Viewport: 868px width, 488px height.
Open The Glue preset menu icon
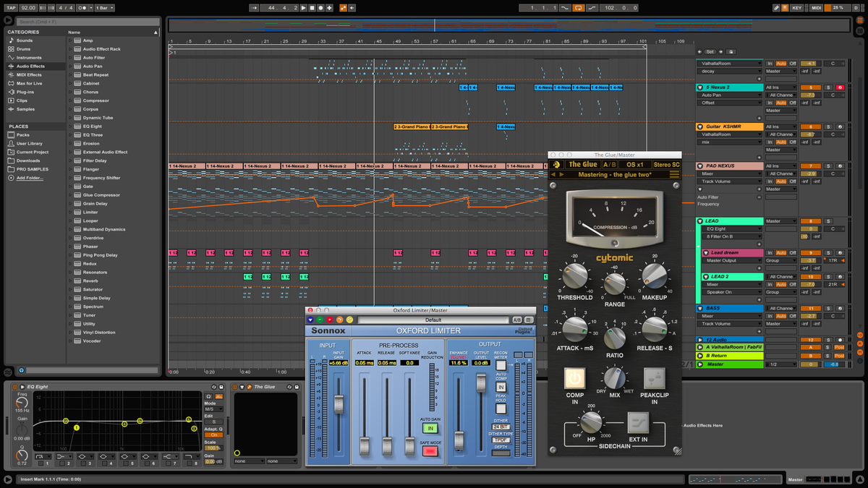pyautogui.click(x=674, y=174)
